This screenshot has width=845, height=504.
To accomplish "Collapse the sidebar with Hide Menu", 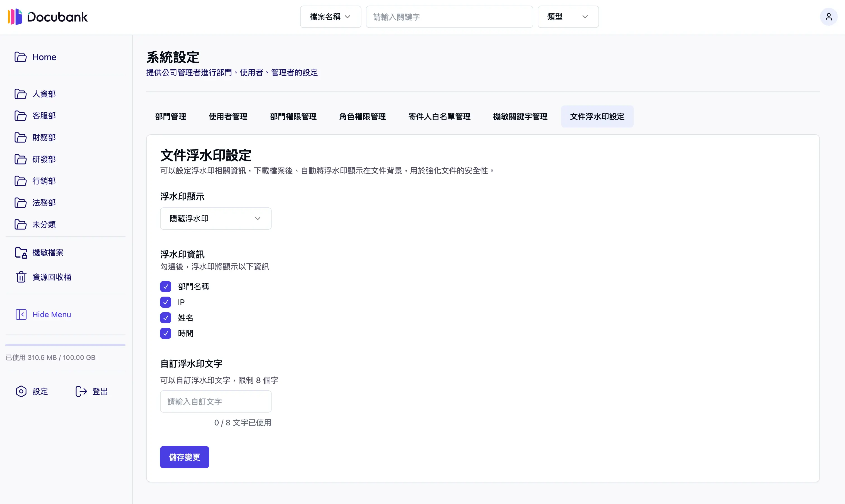I will coord(51,314).
